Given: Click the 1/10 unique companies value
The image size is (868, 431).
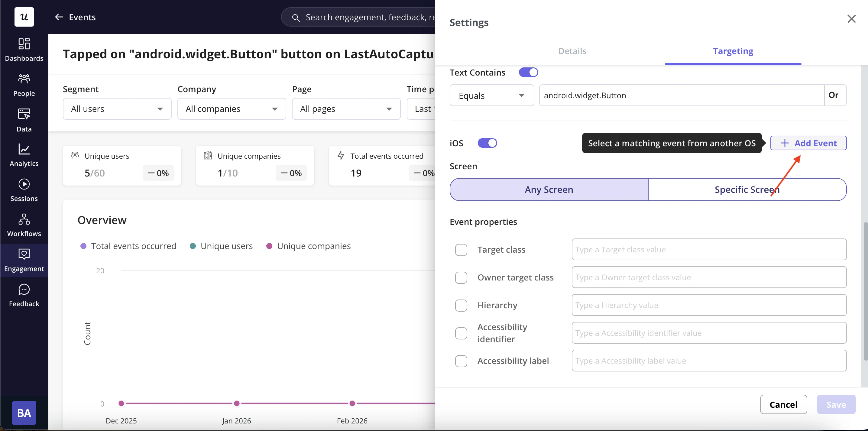Looking at the screenshot, I should [x=228, y=173].
